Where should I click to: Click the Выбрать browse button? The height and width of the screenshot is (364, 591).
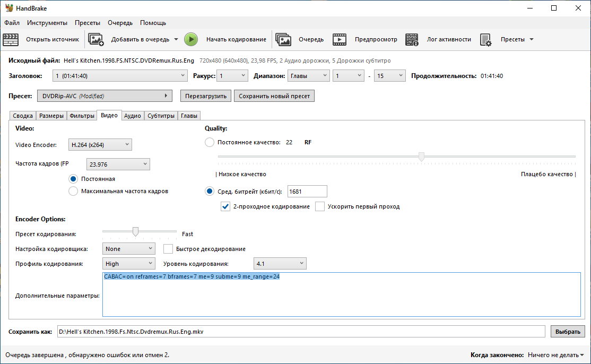[568, 332]
